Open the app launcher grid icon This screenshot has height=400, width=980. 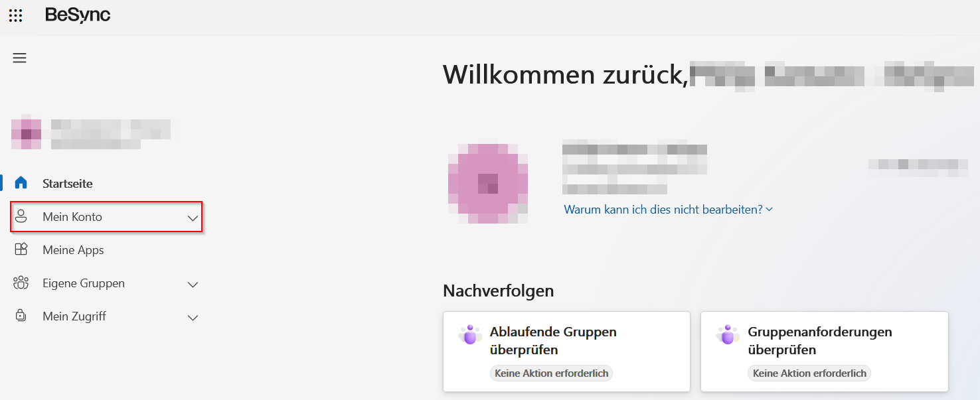(x=15, y=15)
